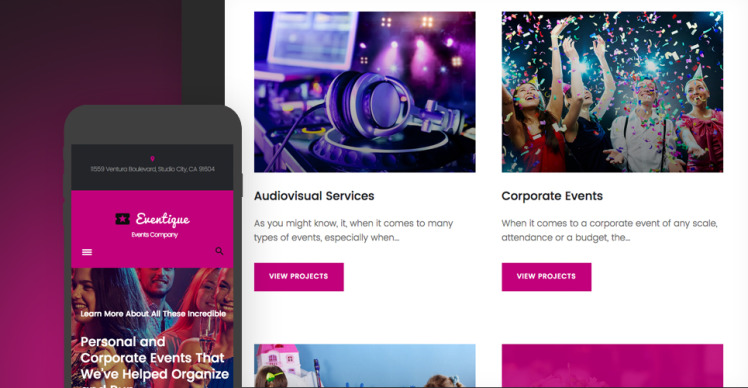The height and width of the screenshot is (388, 748).
Task: Click the Eventique ticket star logo icon
Action: [123, 219]
